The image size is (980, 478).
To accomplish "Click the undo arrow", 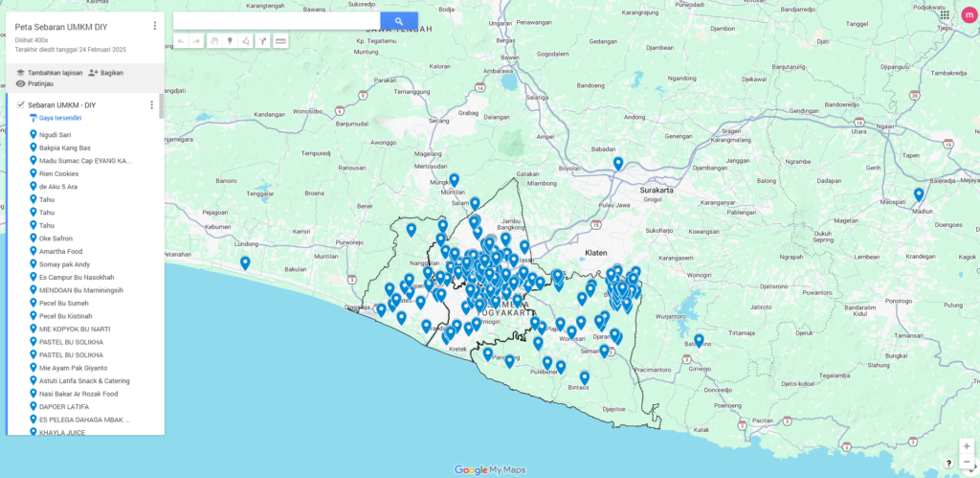I will point(181,41).
